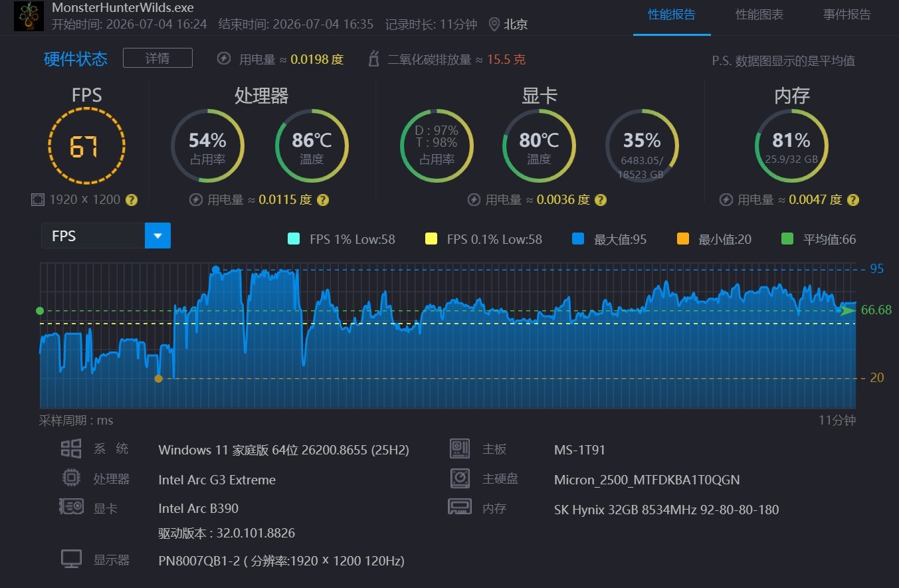Click the 95 maximum axis label
Image resolution: width=899 pixels, height=588 pixels.
pyautogui.click(x=877, y=269)
